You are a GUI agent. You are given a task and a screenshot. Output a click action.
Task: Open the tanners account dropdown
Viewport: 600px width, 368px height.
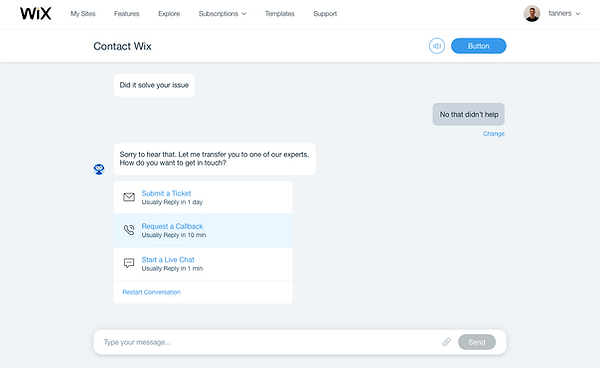click(x=564, y=13)
